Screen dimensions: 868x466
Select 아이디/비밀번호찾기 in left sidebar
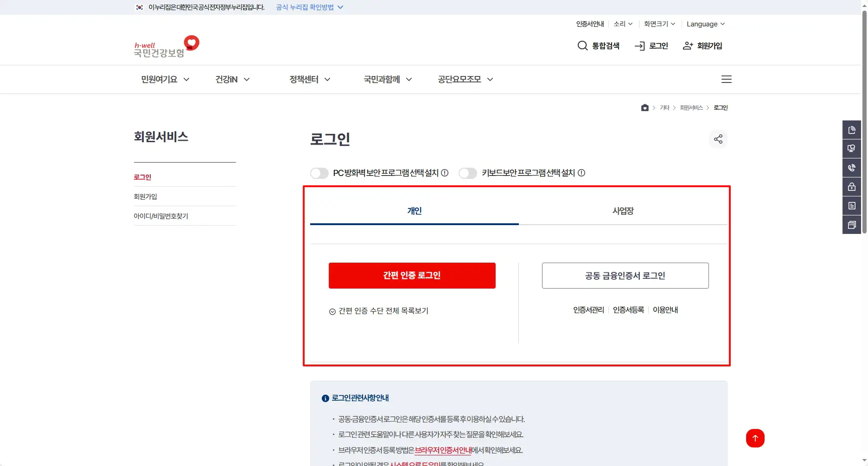[x=161, y=216]
